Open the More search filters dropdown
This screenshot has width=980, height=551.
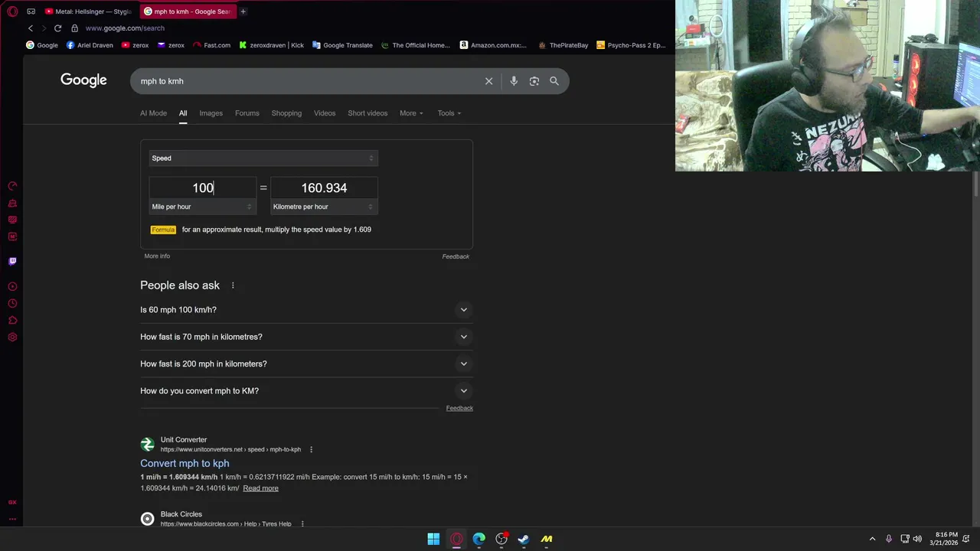coord(411,113)
